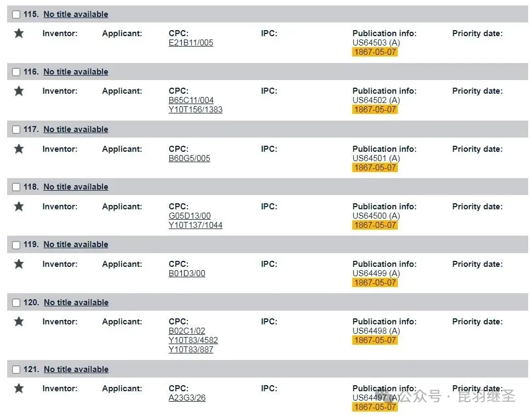Check the box next to result 121
Image resolution: width=532 pixels, height=417 pixels.
[x=16, y=370]
